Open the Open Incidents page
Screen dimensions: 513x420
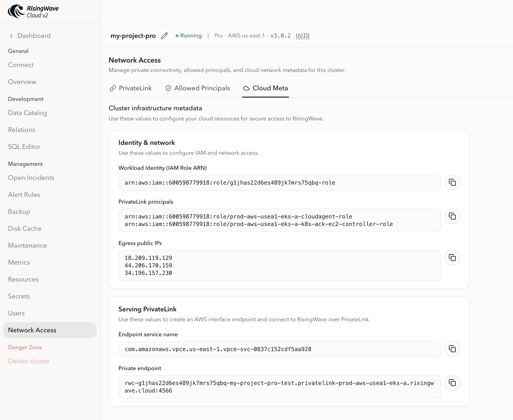point(31,178)
